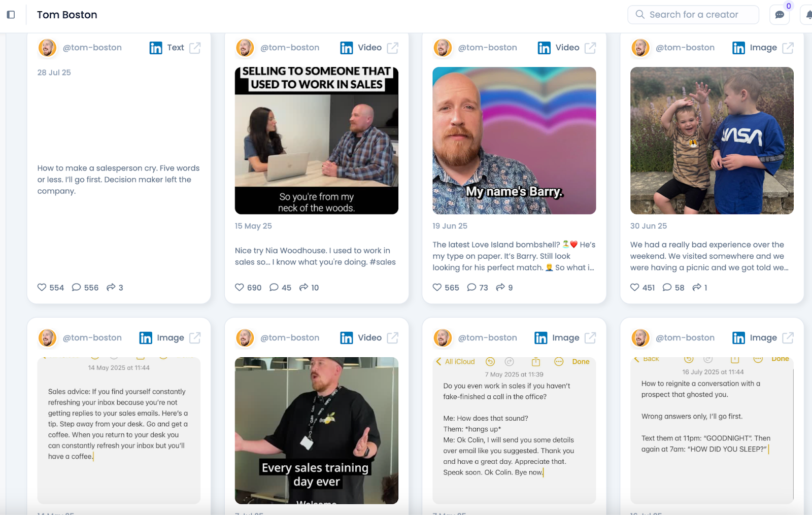Open the NASA shirt kids photo
This screenshot has width=812, height=515.
[712, 141]
